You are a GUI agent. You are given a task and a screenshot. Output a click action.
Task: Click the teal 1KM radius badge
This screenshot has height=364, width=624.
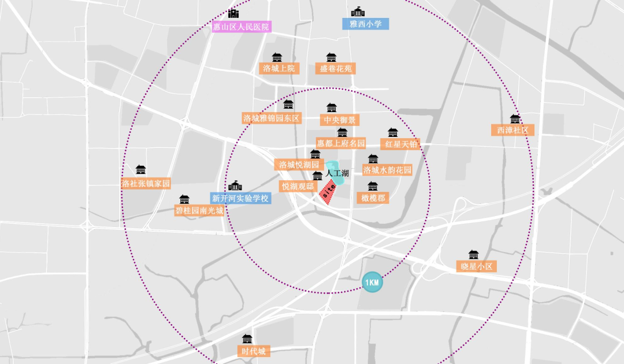point(372,283)
